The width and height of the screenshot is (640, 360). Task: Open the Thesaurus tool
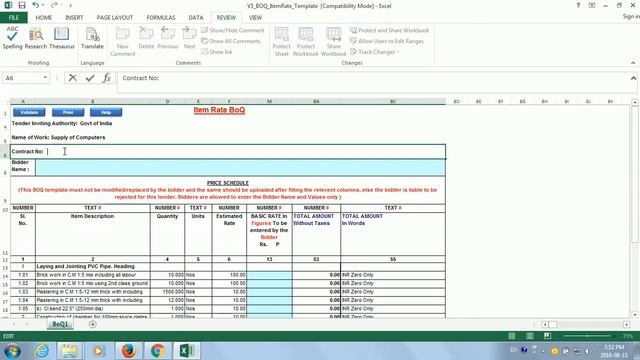[x=62, y=38]
